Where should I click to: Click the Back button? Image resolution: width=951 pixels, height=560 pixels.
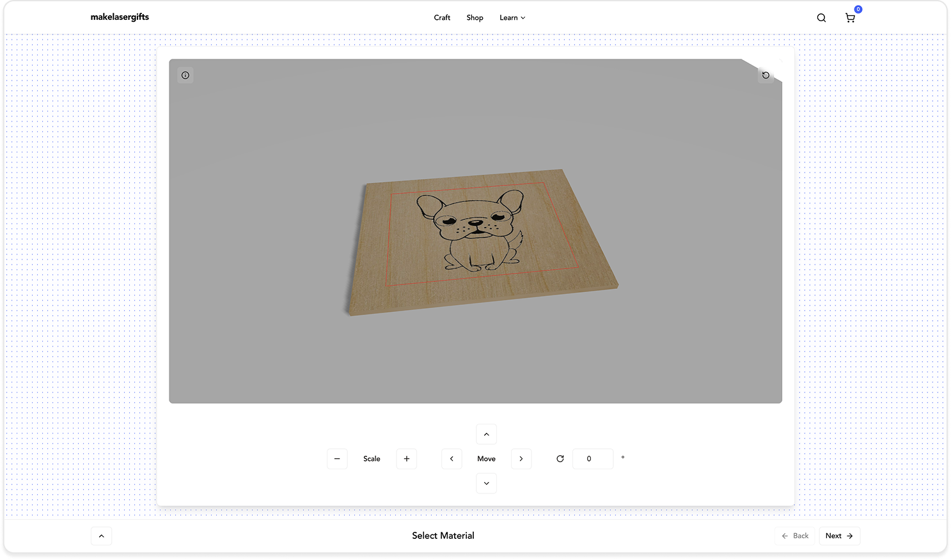coord(794,536)
